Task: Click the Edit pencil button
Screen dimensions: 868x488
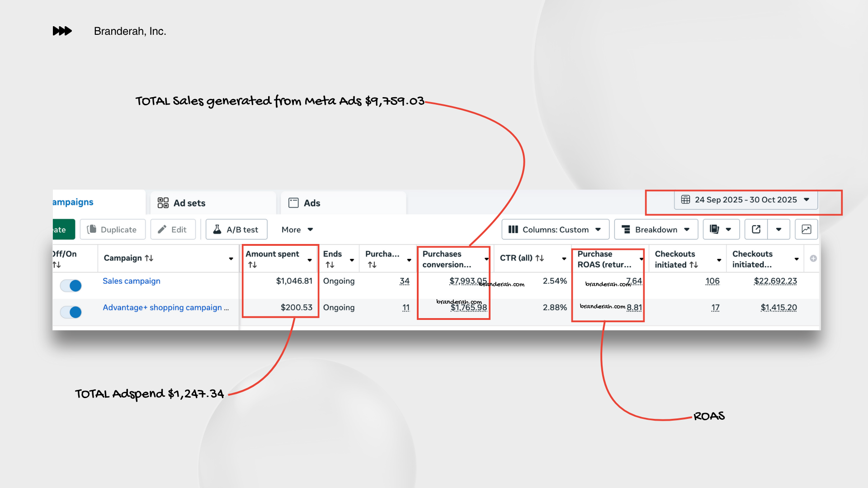Action: click(173, 230)
